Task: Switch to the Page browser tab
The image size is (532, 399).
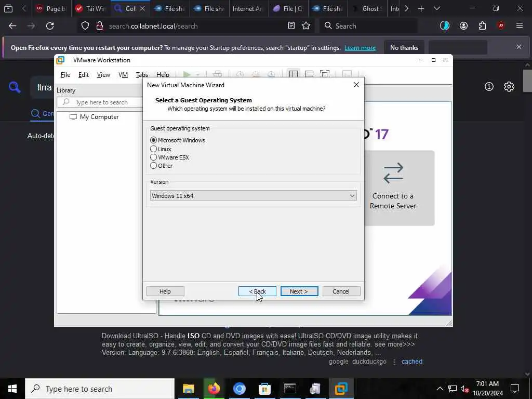Action: pos(51,9)
